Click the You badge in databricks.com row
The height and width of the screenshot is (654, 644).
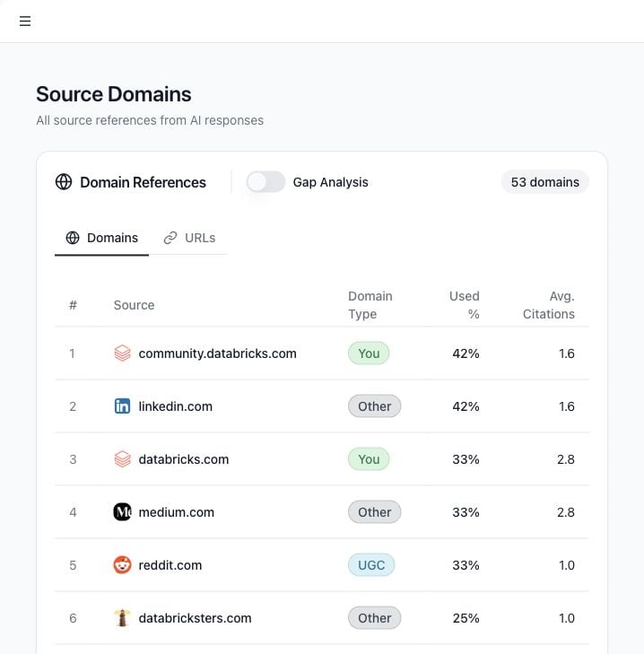pyautogui.click(x=369, y=459)
